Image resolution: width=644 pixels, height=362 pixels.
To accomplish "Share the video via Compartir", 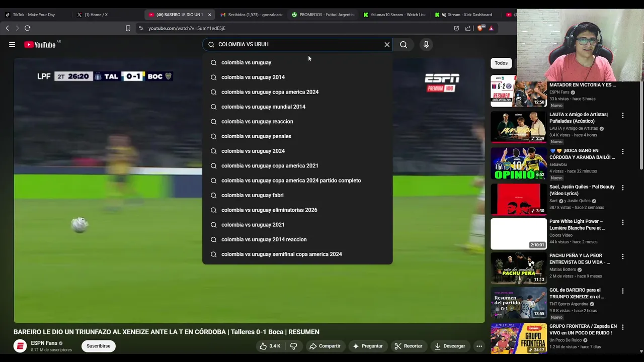I will point(325,346).
